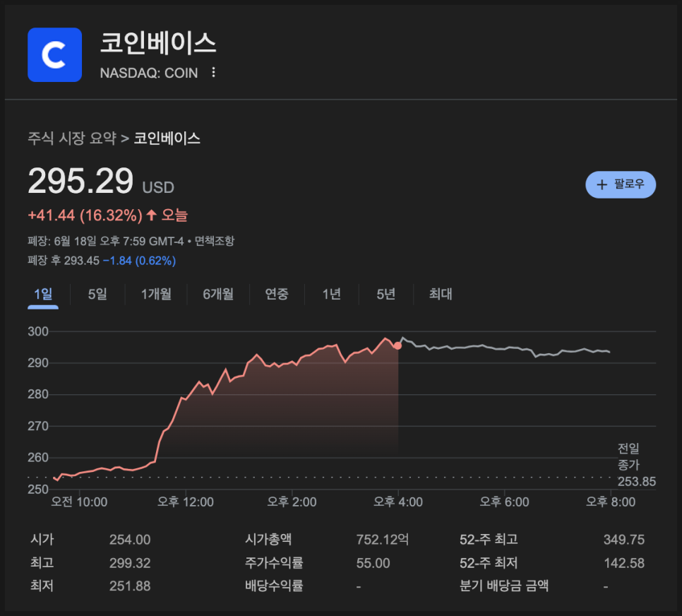
Task: Click the 시가 value 254.00
Action: point(130,540)
